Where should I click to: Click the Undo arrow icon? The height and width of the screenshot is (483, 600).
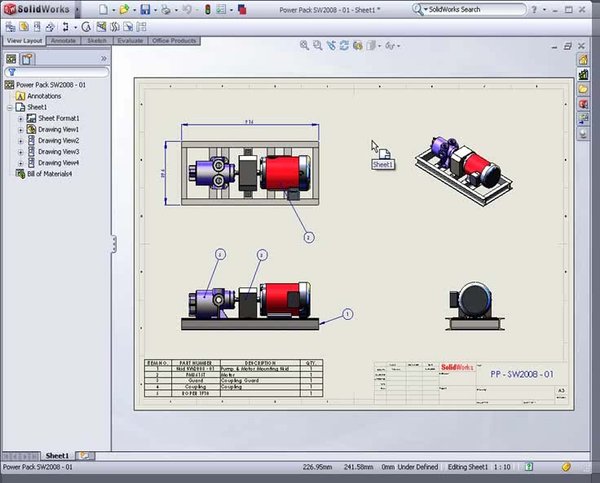tap(187, 10)
